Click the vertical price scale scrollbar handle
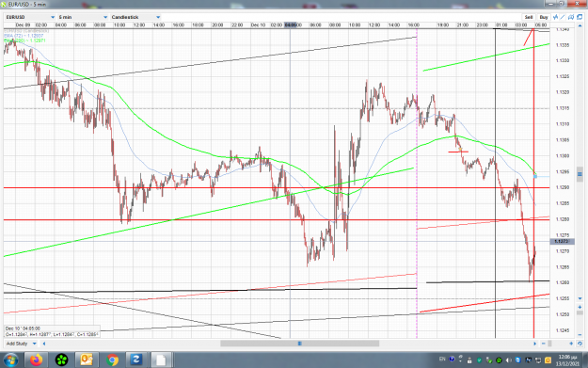This screenshot has width=588, height=368. [x=580, y=174]
